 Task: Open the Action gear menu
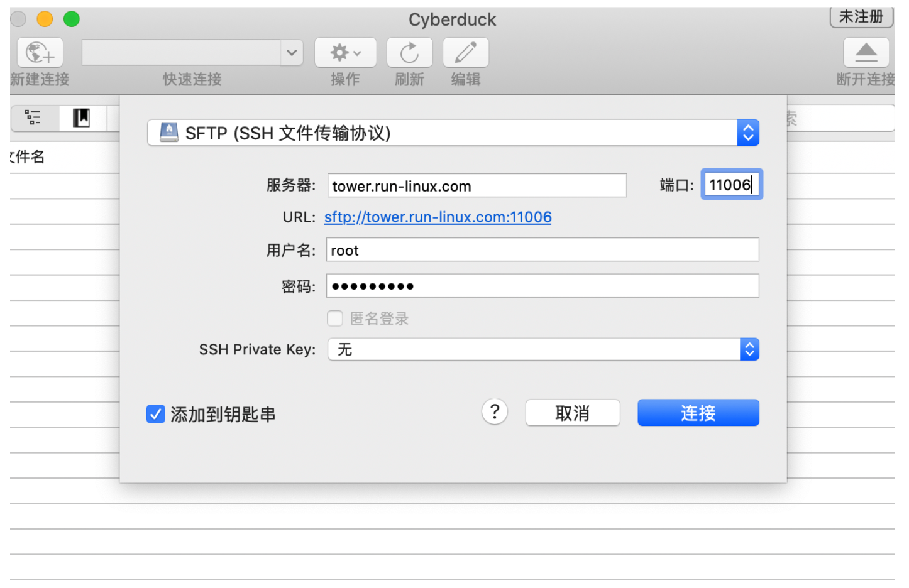[345, 53]
